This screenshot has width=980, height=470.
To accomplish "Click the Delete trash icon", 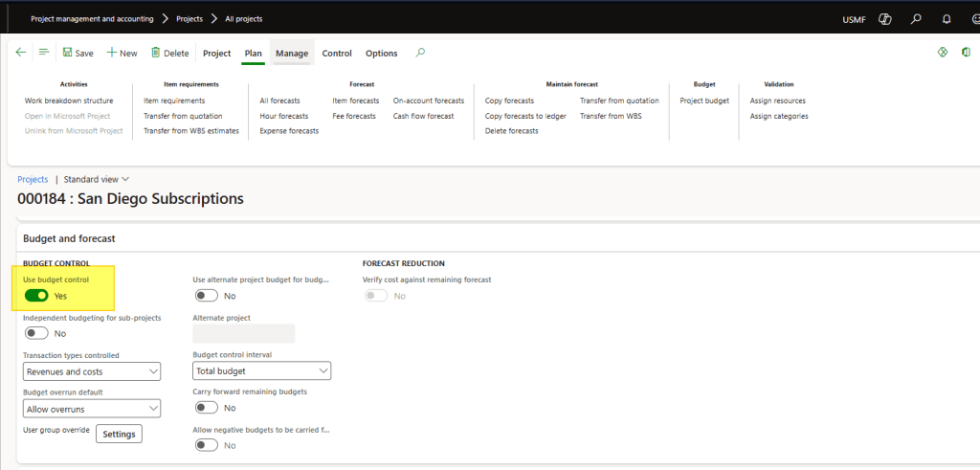I will pos(155,53).
